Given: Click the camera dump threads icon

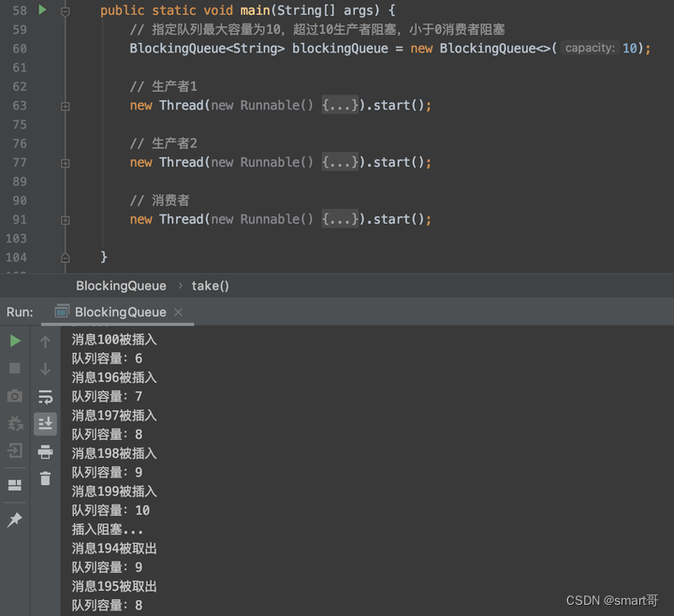Looking at the screenshot, I should (15, 396).
